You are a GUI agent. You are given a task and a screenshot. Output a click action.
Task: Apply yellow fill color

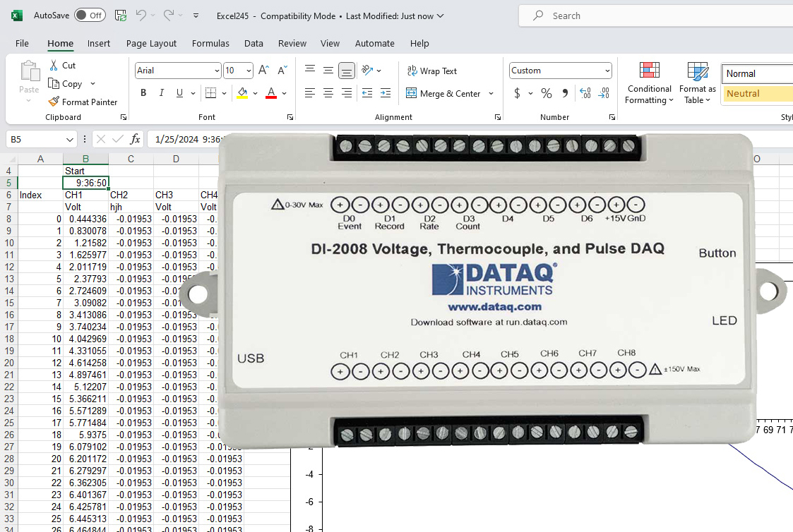click(x=242, y=93)
